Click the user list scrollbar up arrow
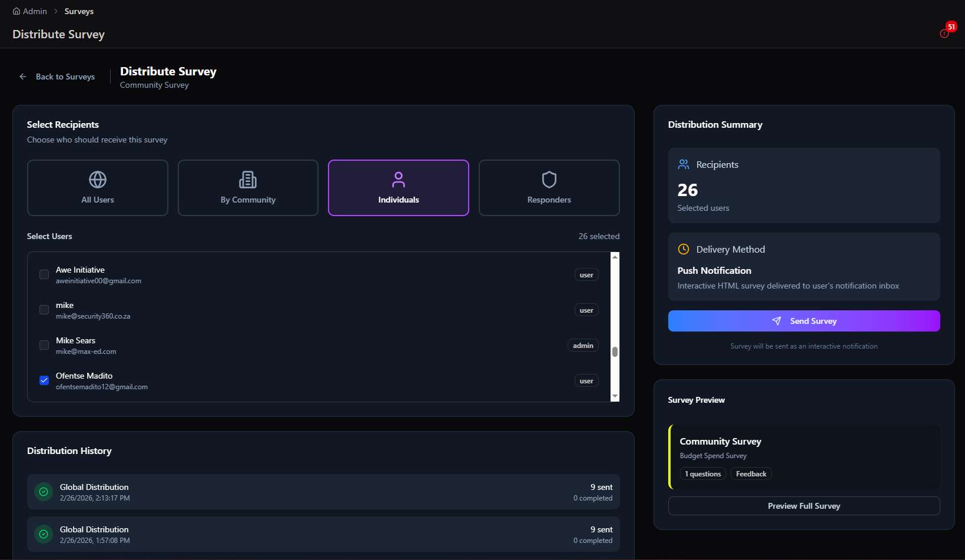Image resolution: width=965 pixels, height=560 pixels. point(615,257)
